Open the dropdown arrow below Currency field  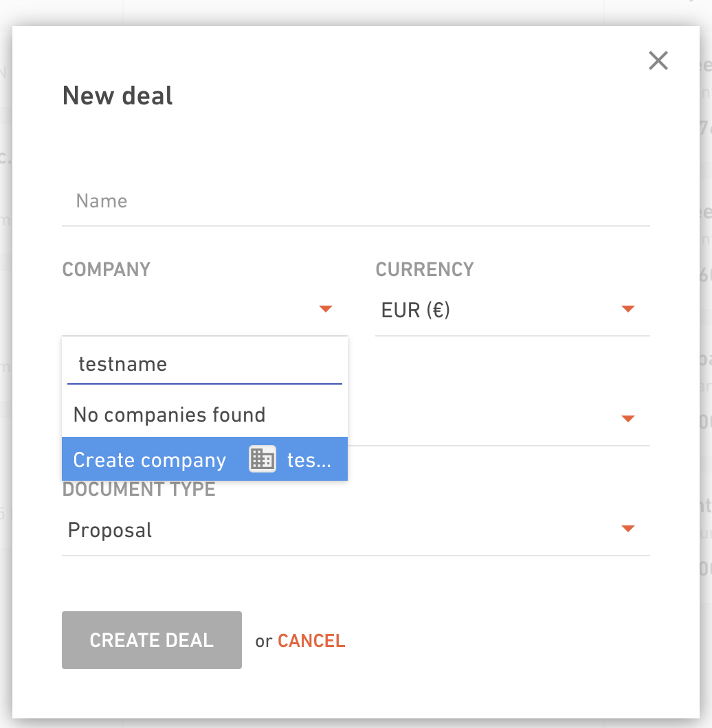coord(628,419)
